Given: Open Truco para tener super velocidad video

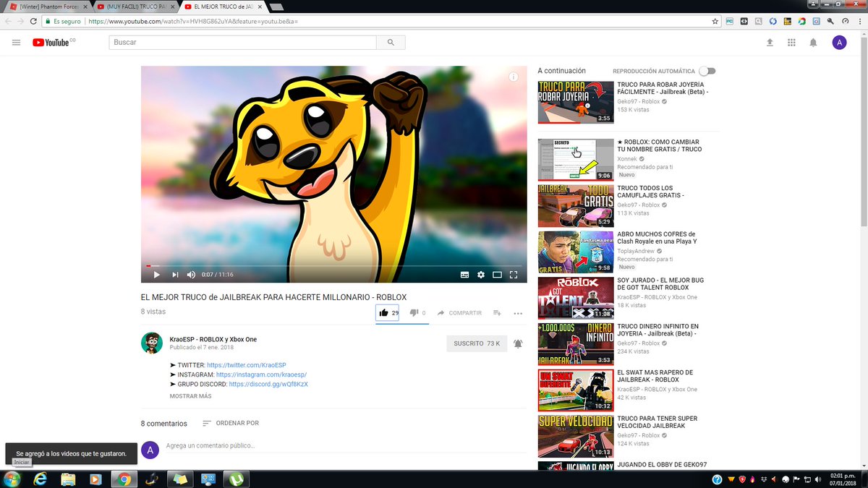Looking at the screenshot, I should point(576,437).
